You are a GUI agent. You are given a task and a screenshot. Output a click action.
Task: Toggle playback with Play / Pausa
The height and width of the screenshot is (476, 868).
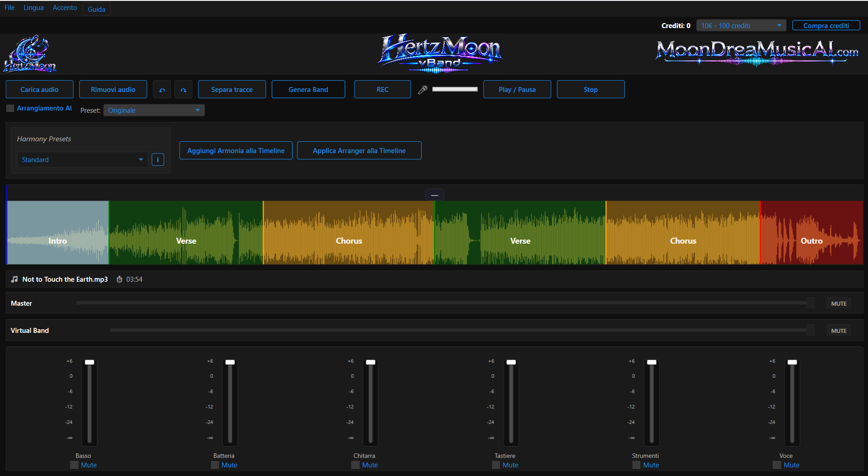click(x=517, y=90)
